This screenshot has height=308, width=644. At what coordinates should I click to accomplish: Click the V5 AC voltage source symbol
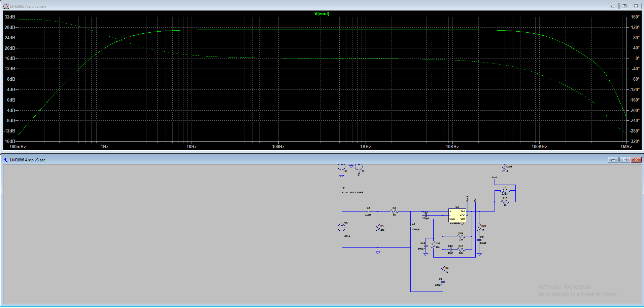click(341, 227)
